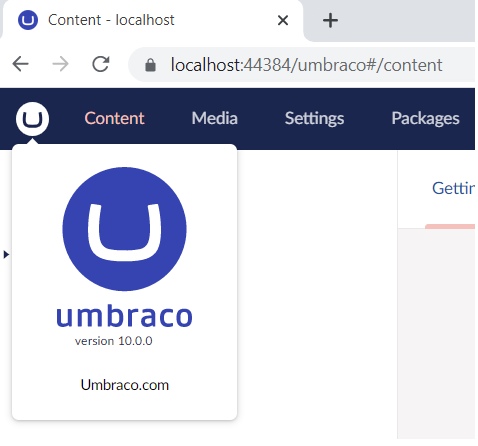View site security info via the lock icon
Screen dimensions: 478x446
(x=150, y=65)
